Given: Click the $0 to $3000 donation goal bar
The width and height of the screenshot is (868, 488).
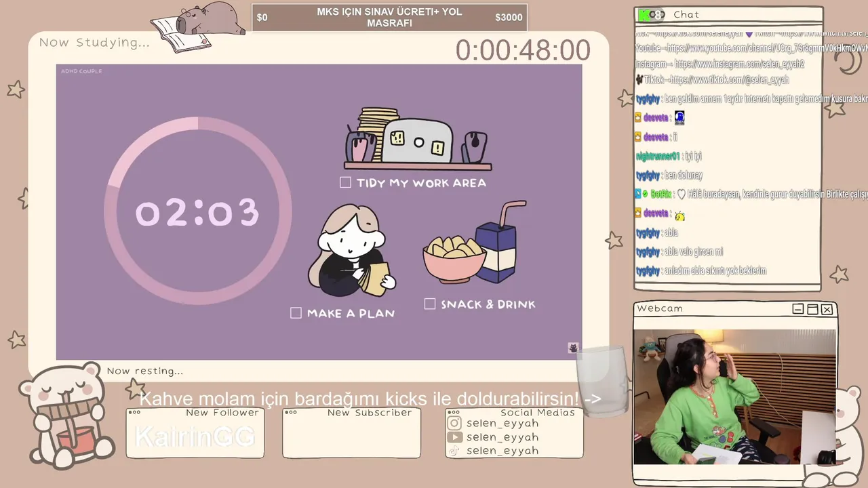Looking at the screenshot, I should 389,18.
